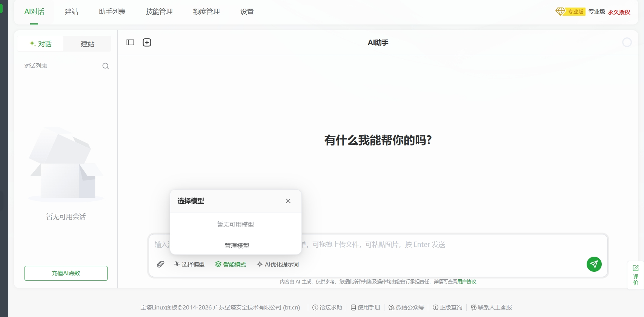
Task: Click the 充值AI点数 button
Action: [66, 273]
